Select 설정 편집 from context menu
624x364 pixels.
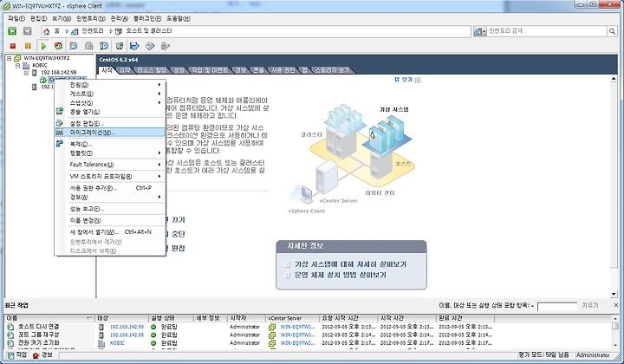click(110, 124)
